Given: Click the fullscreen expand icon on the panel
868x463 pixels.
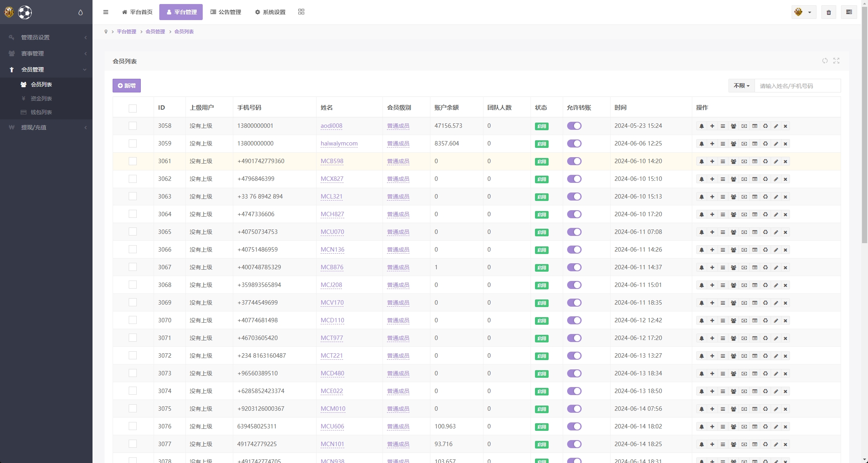Looking at the screenshot, I should (x=836, y=61).
